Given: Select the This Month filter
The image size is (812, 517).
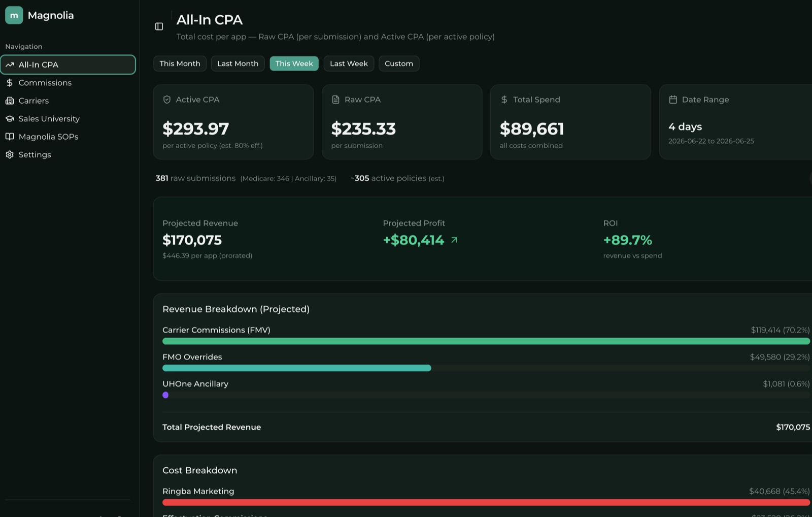Looking at the screenshot, I should 180,63.
